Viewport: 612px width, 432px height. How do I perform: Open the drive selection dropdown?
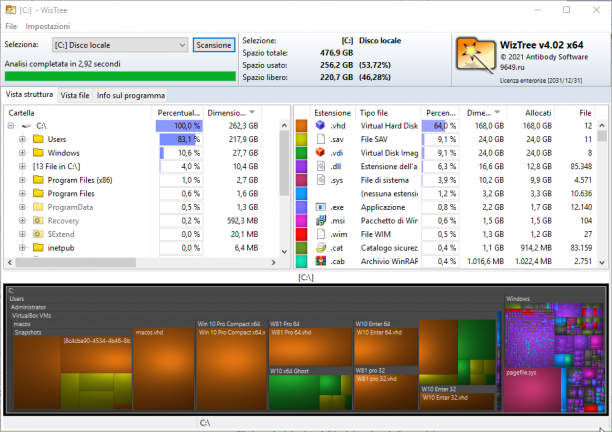click(x=120, y=45)
